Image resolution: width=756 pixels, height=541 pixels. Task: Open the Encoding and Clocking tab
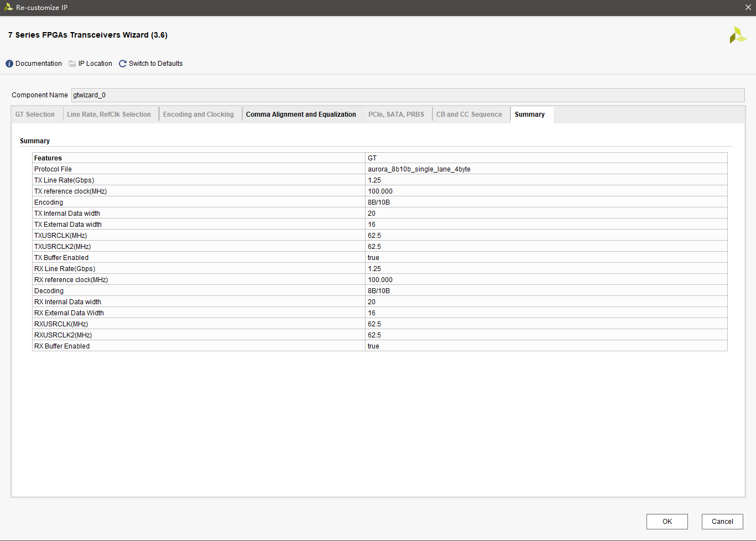click(x=199, y=115)
